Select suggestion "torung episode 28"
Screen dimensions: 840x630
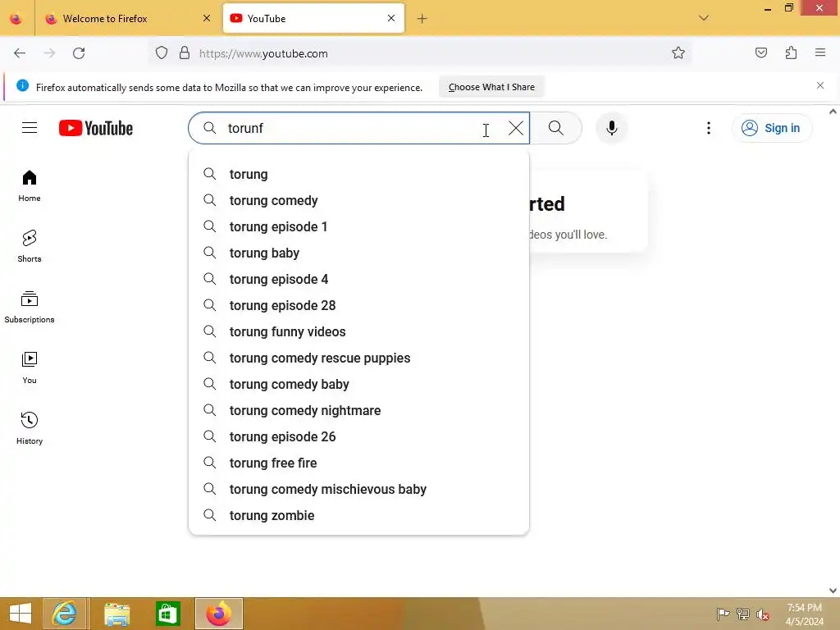pyautogui.click(x=359, y=305)
